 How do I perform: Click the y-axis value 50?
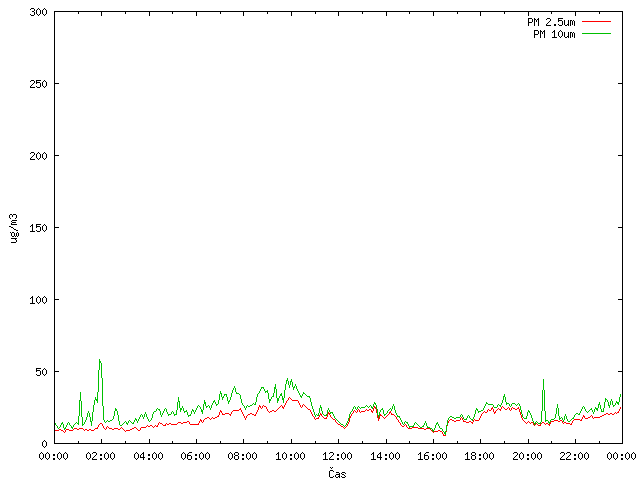(41, 372)
